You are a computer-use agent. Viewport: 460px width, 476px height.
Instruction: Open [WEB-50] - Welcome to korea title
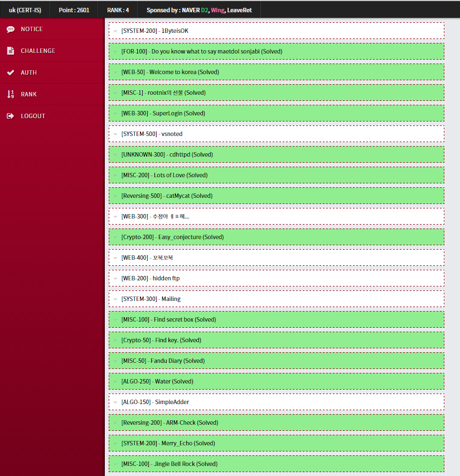[x=170, y=72]
